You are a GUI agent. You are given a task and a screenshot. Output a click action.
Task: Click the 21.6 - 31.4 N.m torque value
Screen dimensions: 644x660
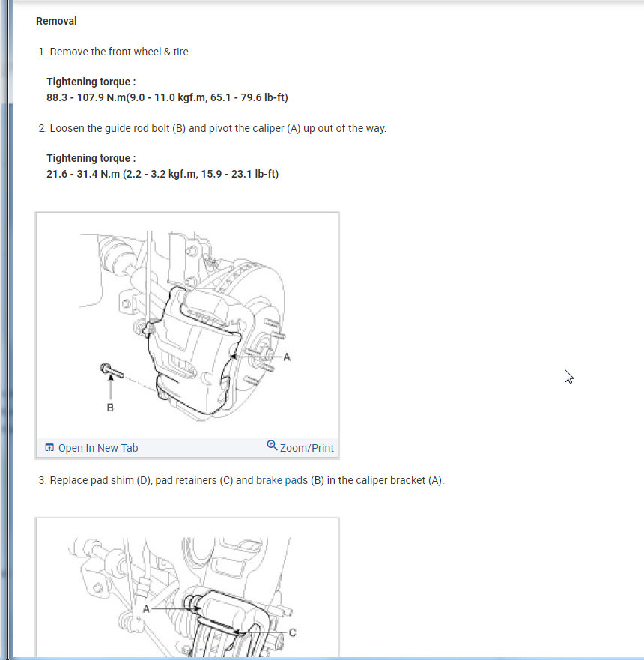point(162,174)
